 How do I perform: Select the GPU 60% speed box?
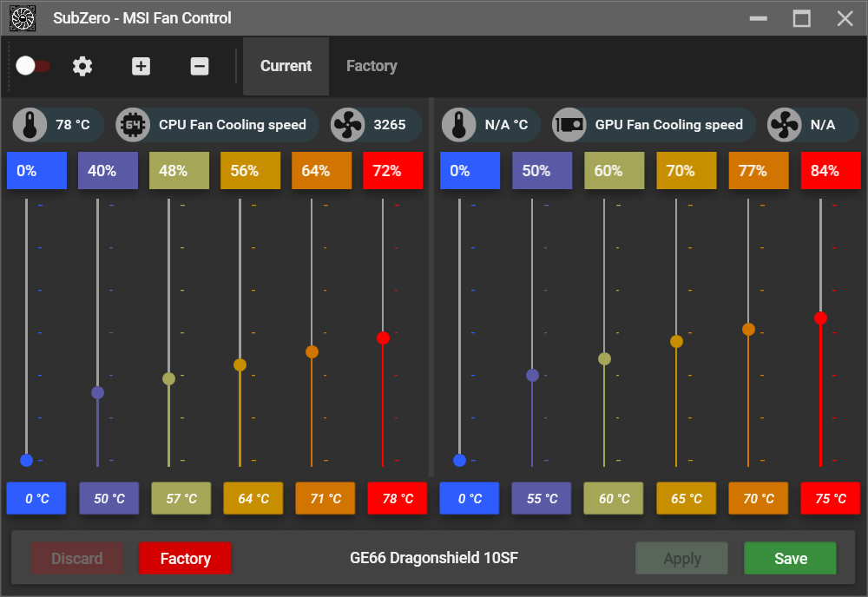615,170
